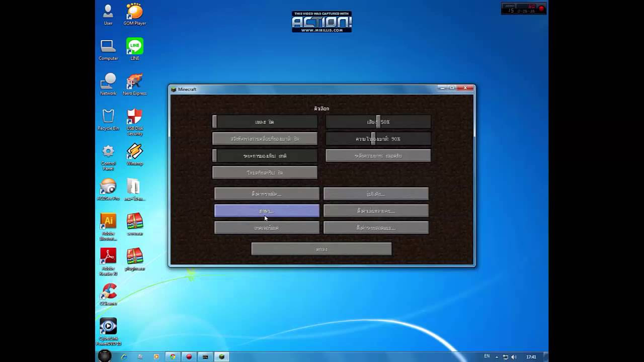The image size is (644, 362).
Task: Select the Minecraft taskbar button
Action: [x=221, y=356]
